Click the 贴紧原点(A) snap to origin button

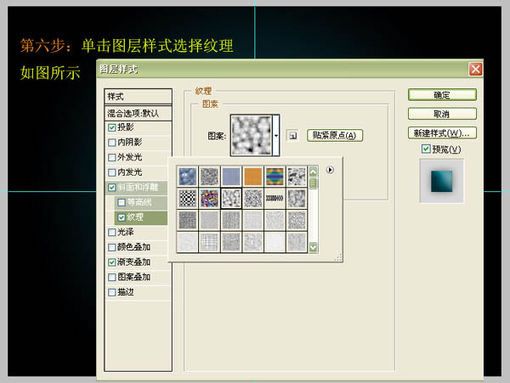(x=335, y=135)
